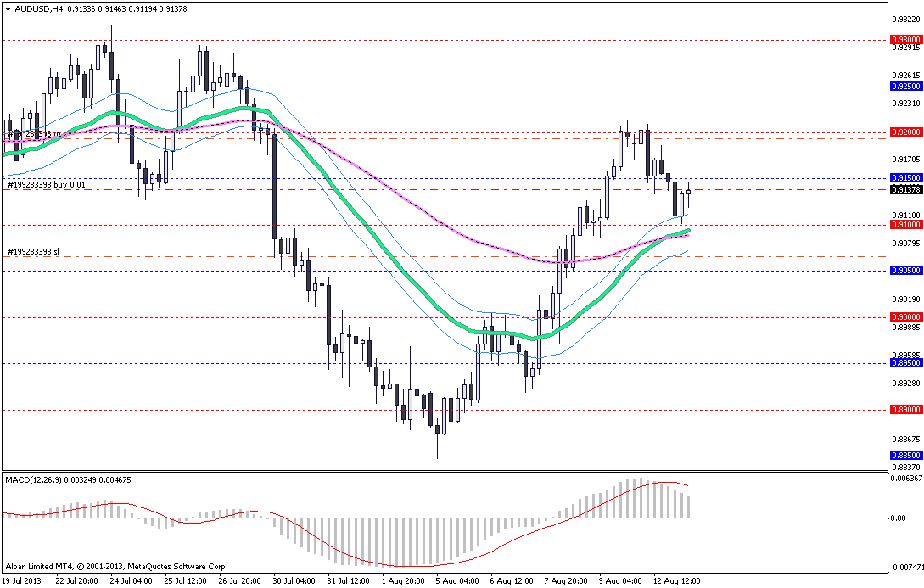The image size is (924, 588).
Task: Click the '31 Jul 12:00' time axis label
Action: 348,581
